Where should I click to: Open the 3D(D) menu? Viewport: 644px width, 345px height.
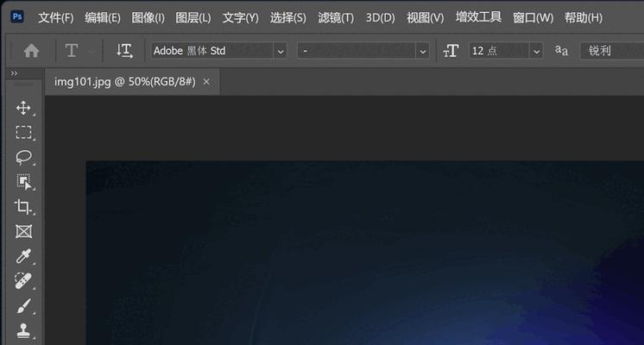tap(381, 17)
